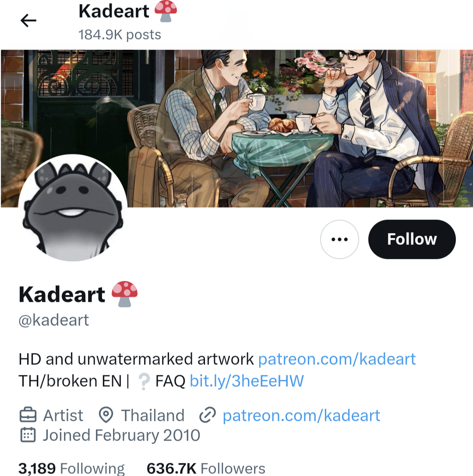Open the bit.ly/3heEeHW FAQ link

pyautogui.click(x=247, y=381)
